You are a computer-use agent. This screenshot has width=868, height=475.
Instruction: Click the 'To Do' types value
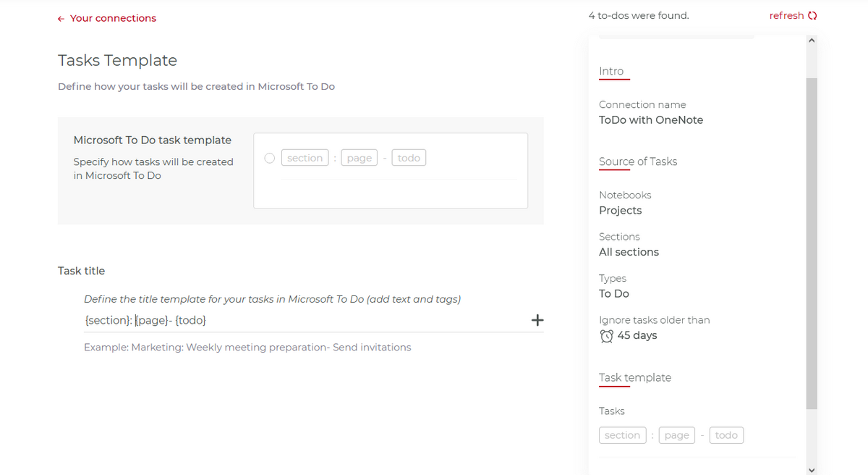(614, 294)
